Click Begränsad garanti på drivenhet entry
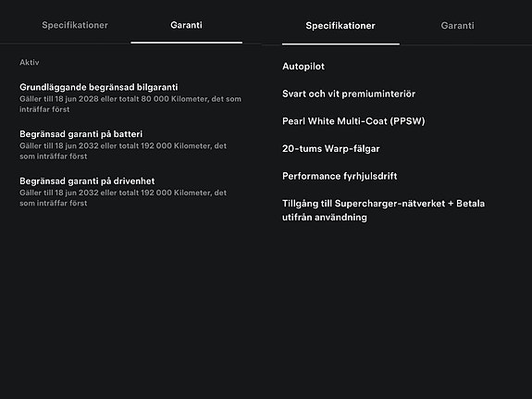Image resolution: width=532 pixels, height=399 pixels. pyautogui.click(x=123, y=192)
